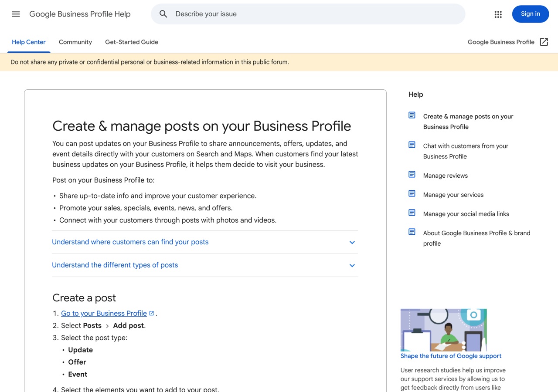This screenshot has height=392, width=558.
Task: Click the external link icon beside Google Business Profile
Action: coord(544,42)
